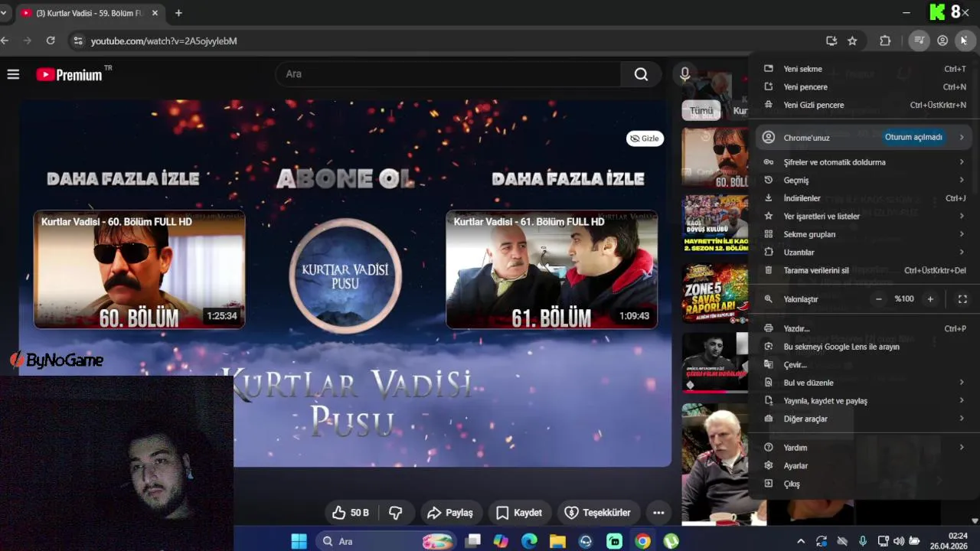The height and width of the screenshot is (551, 980).
Task: Click the YouTube Premium logo
Action: pos(69,74)
